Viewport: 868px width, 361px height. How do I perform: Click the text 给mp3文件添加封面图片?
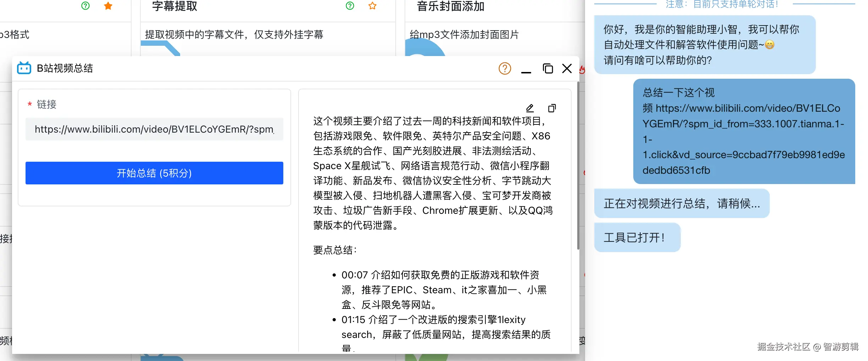(464, 34)
